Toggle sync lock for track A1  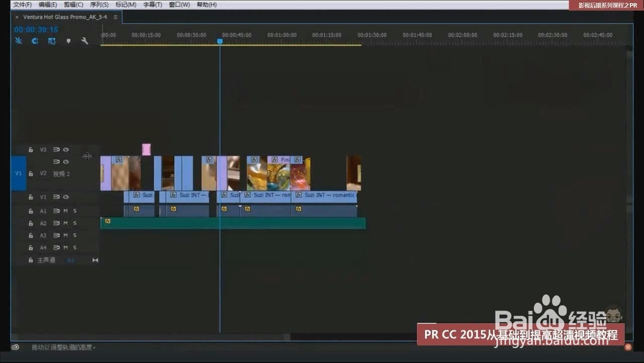point(56,211)
